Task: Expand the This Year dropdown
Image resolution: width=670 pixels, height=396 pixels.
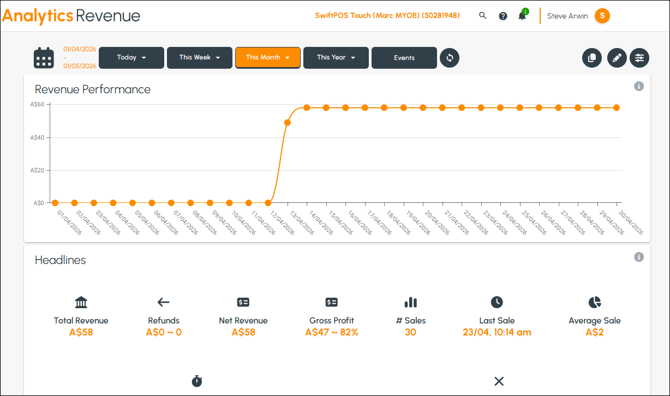Action: point(336,58)
